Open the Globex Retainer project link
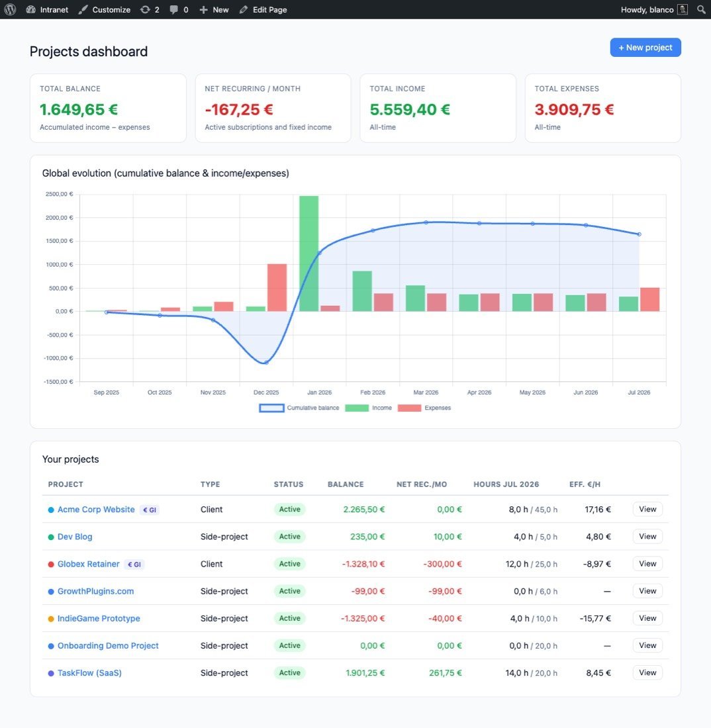 (88, 564)
